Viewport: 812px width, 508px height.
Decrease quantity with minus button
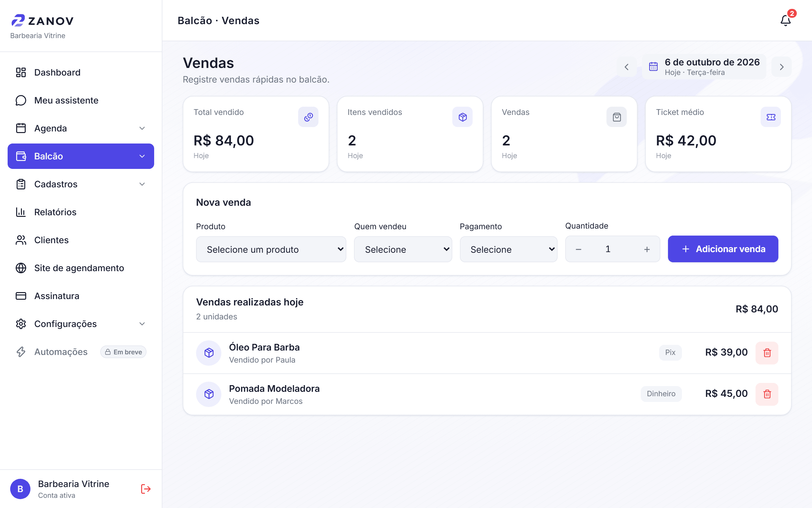click(x=579, y=249)
